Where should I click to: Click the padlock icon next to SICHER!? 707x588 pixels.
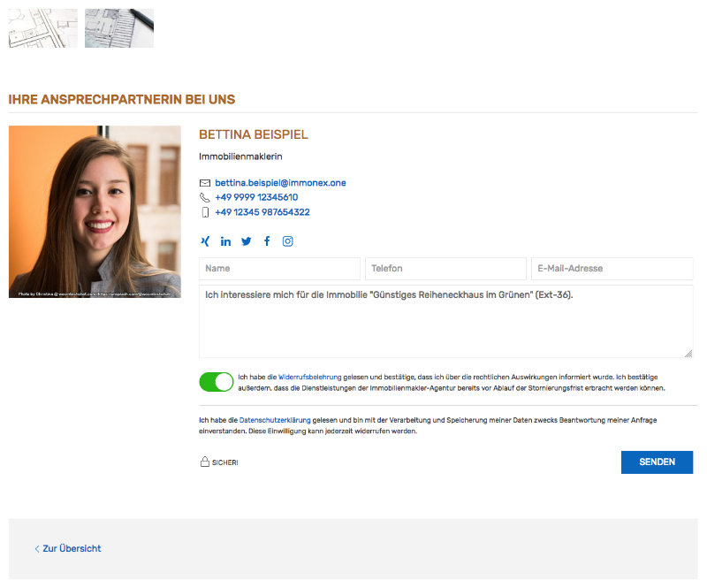(205, 462)
